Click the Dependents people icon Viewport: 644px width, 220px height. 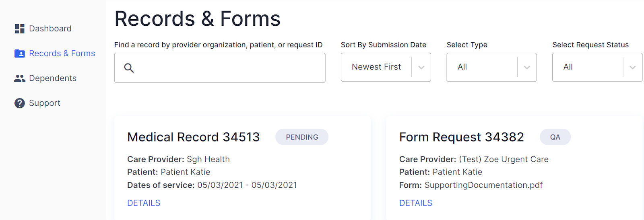[20, 78]
